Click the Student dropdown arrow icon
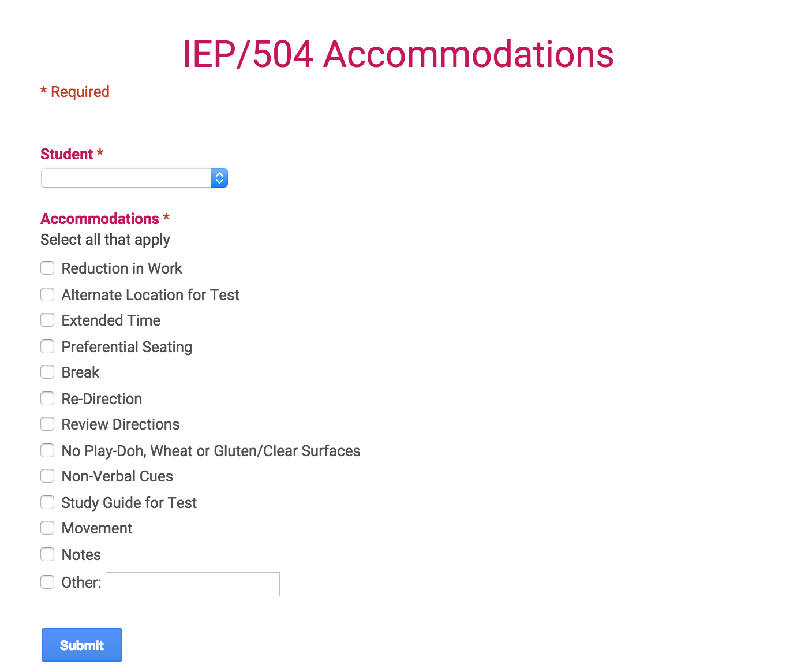Screen dimensions: 801x672 pyautogui.click(x=219, y=178)
